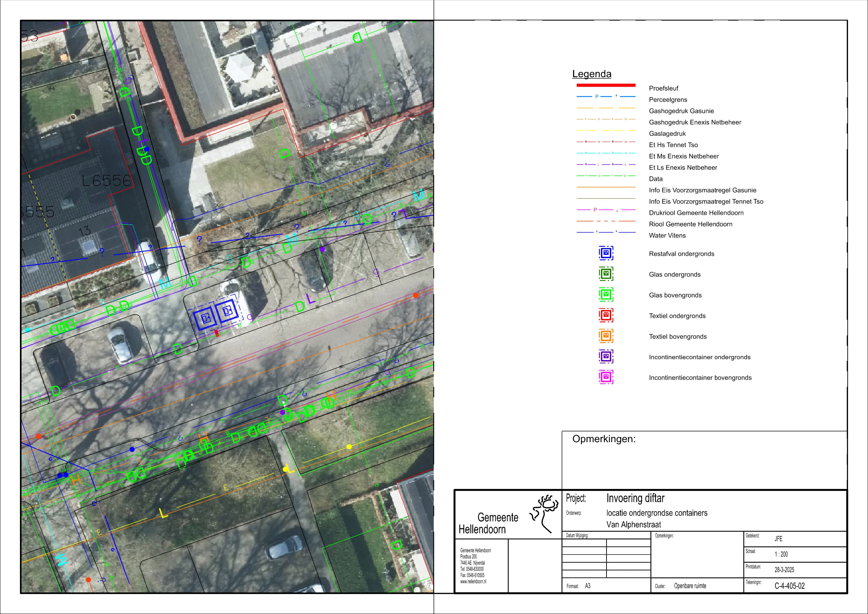
Task: Click the Water Vitens legend label
Action: pos(667,235)
